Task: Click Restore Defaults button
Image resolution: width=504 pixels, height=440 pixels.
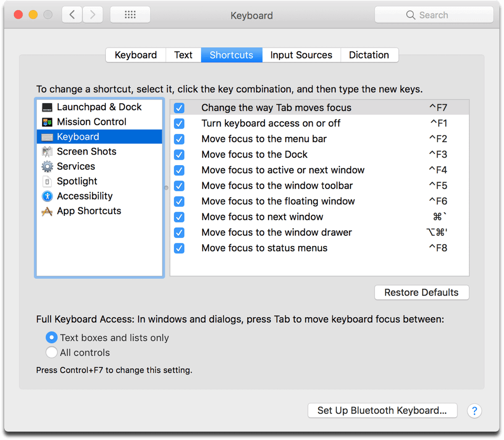Action: click(x=422, y=292)
